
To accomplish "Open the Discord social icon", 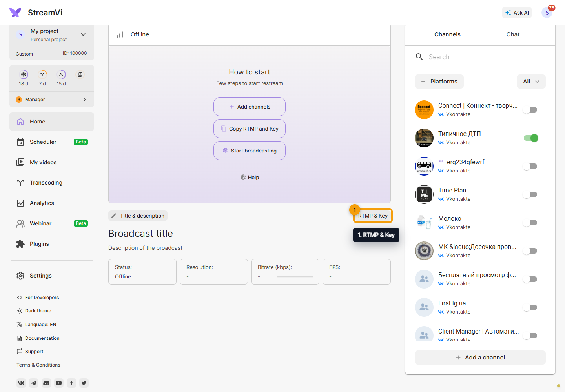I will 46,383.
